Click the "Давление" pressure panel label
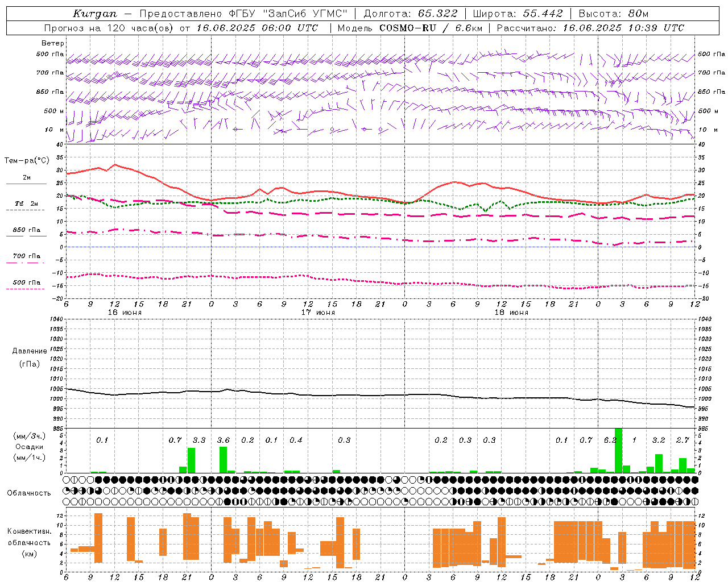 tap(30, 351)
